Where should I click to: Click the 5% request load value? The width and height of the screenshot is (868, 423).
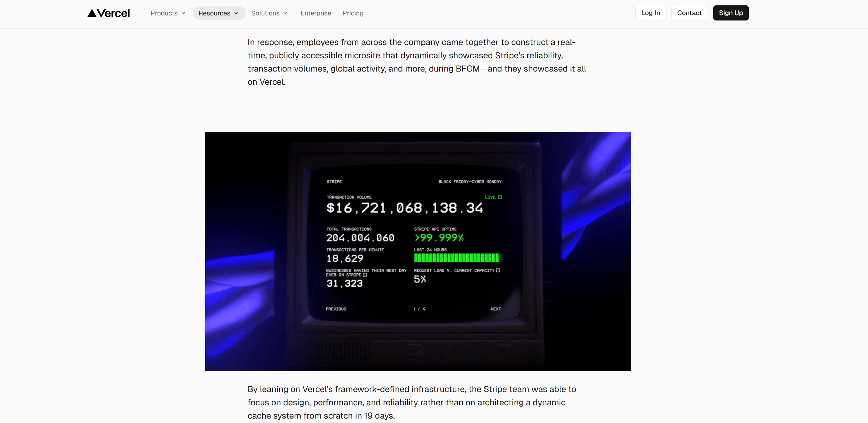(420, 279)
